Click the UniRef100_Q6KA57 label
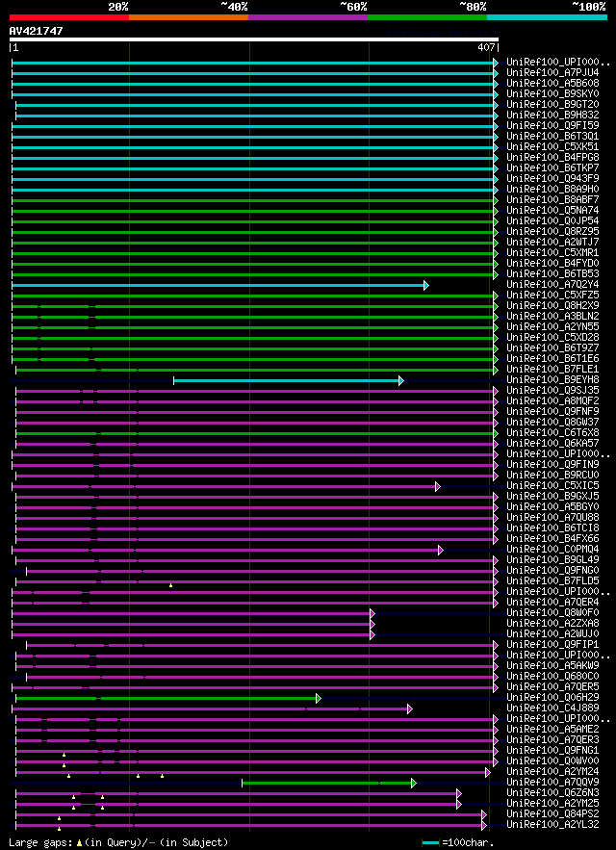The width and height of the screenshot is (616, 850). [552, 443]
